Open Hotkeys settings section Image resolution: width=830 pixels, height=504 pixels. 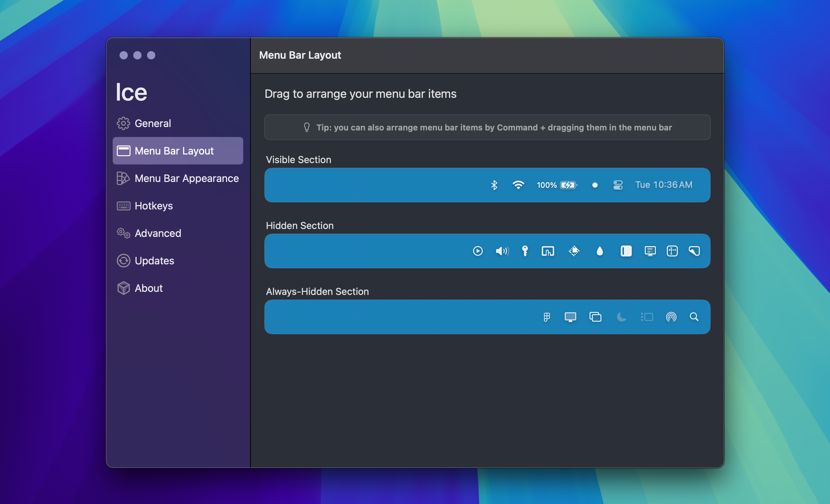(x=154, y=206)
